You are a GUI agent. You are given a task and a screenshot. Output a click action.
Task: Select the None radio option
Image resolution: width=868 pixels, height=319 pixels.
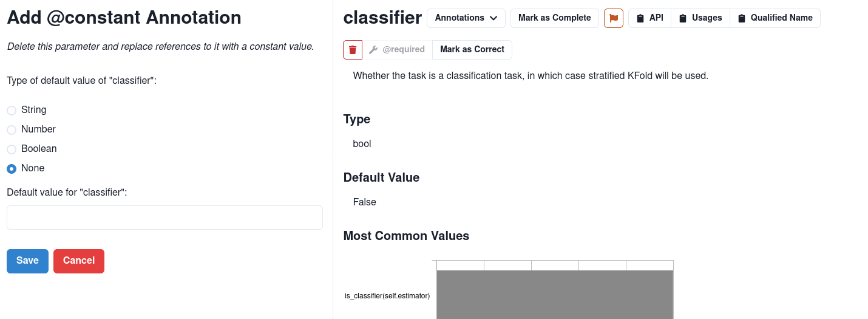point(12,169)
